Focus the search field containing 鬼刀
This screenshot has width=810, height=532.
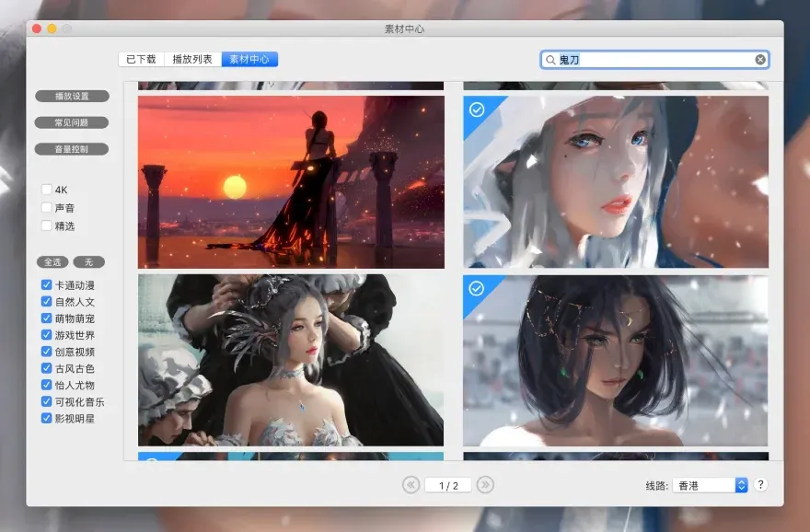(x=654, y=60)
